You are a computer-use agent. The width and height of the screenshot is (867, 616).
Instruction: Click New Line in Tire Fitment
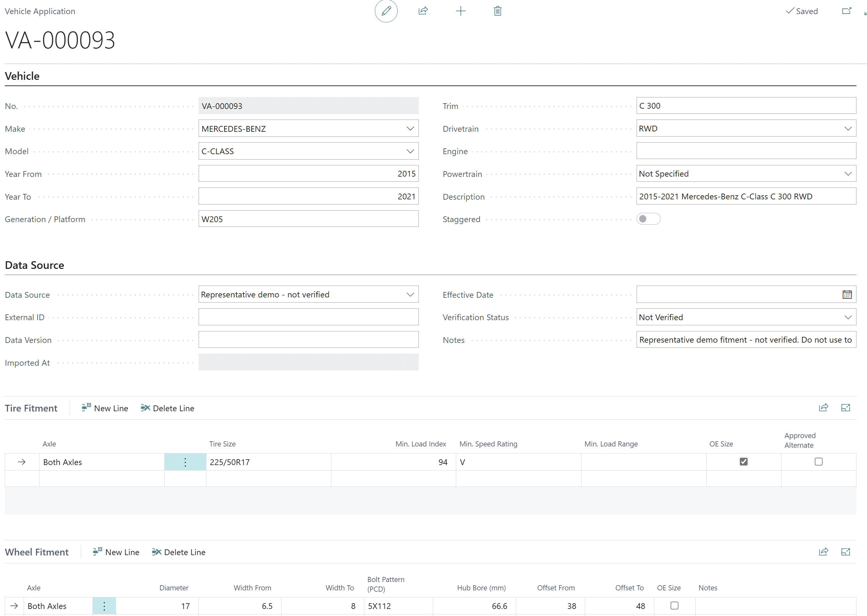click(x=105, y=408)
